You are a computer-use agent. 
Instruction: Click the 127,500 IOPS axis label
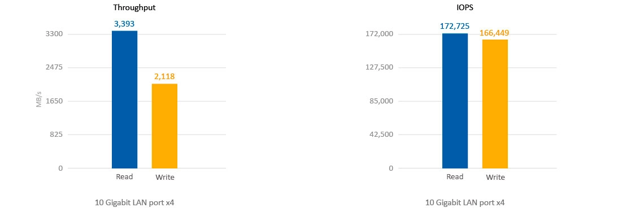pos(380,67)
